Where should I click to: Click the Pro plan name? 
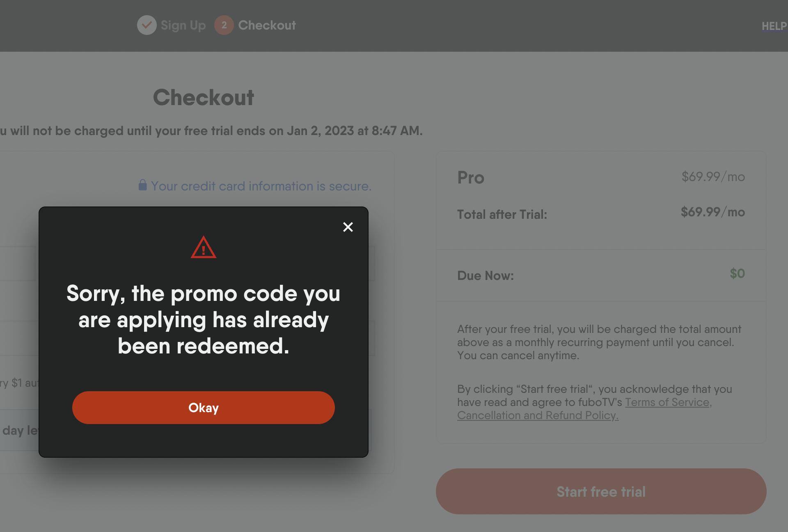click(471, 177)
